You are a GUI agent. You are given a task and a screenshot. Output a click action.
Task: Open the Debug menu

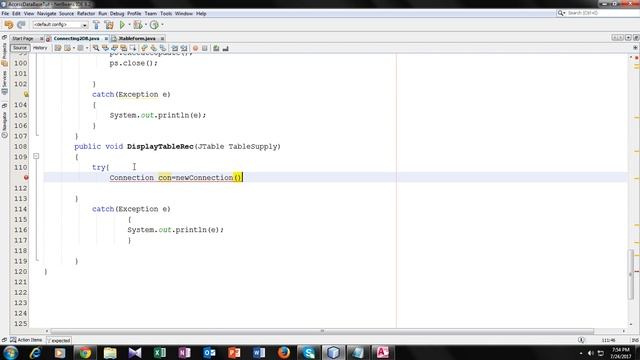(x=117, y=13)
